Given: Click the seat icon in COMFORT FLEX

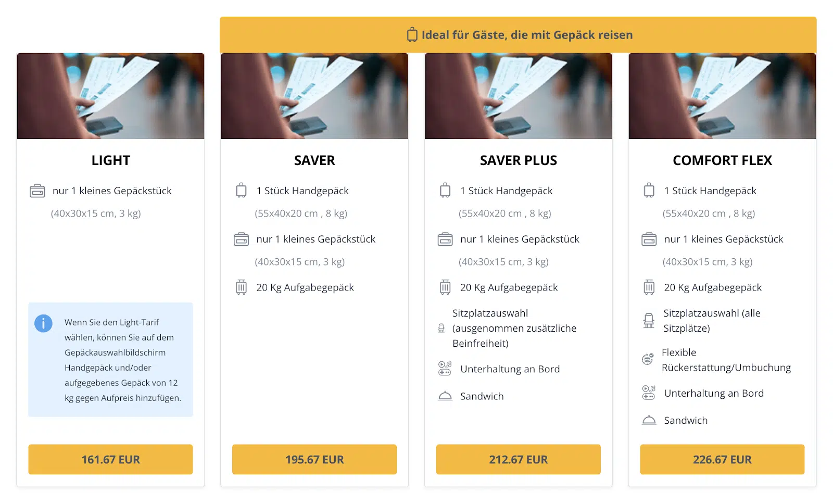Looking at the screenshot, I should click(649, 321).
